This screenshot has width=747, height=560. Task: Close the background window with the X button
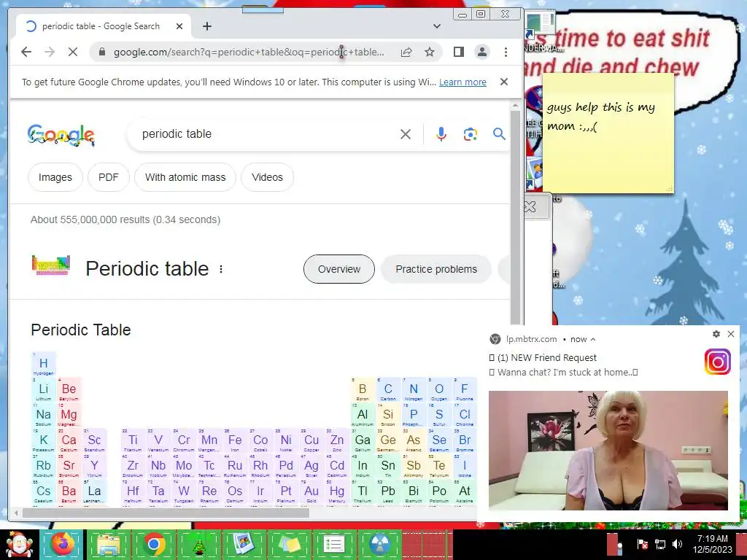click(x=530, y=206)
